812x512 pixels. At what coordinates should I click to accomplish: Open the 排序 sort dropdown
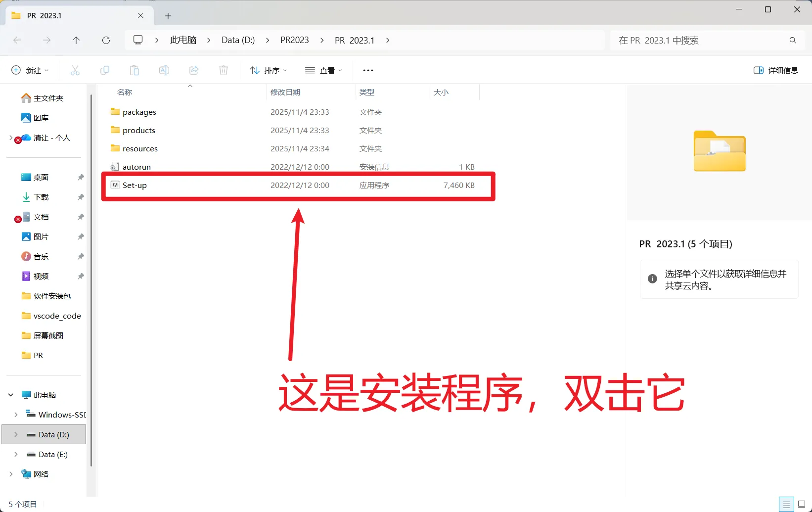click(269, 70)
